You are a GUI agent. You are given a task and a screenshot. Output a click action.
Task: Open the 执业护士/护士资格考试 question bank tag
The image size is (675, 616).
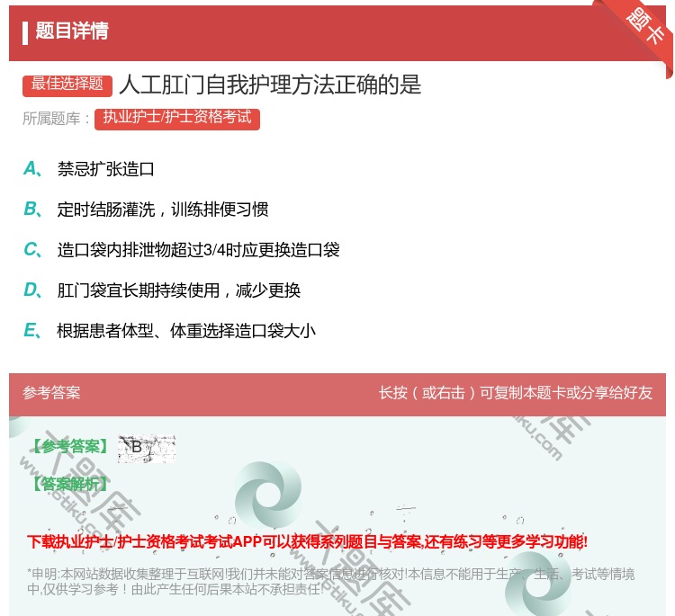coord(177,119)
